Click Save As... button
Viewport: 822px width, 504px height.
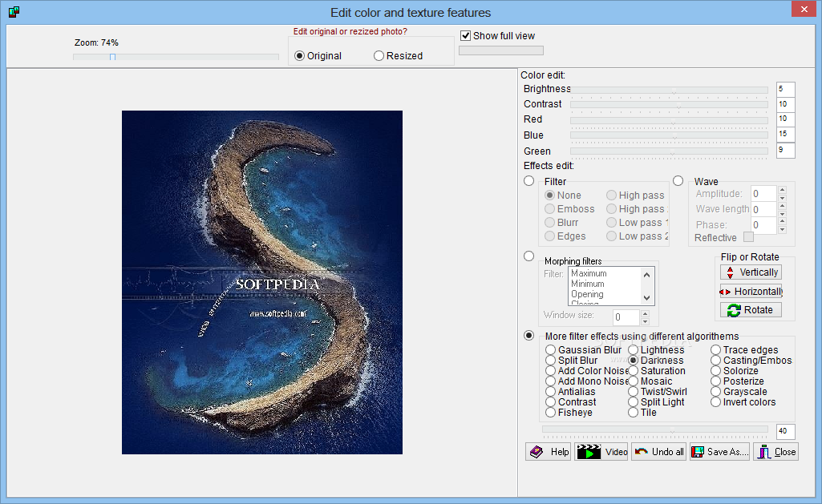click(x=720, y=452)
